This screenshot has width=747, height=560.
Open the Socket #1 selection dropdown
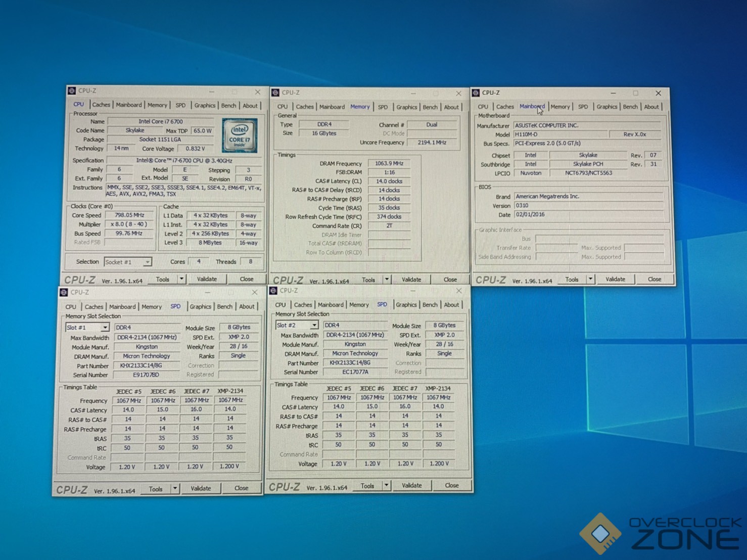(147, 262)
